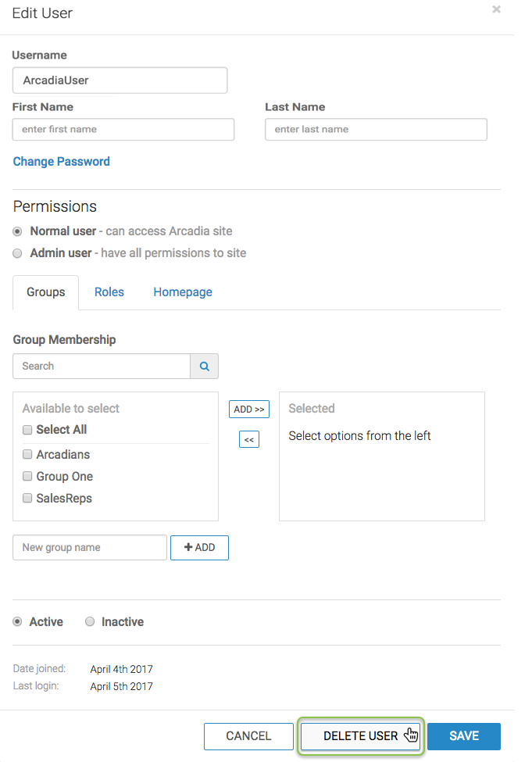Check the Select All checkbox
532x762 pixels.
(27, 430)
